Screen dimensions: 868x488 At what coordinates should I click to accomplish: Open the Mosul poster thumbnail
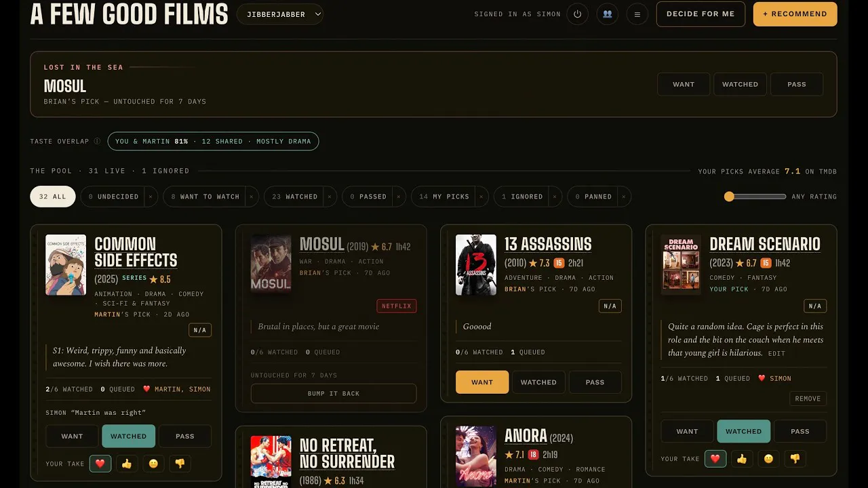[271, 265]
